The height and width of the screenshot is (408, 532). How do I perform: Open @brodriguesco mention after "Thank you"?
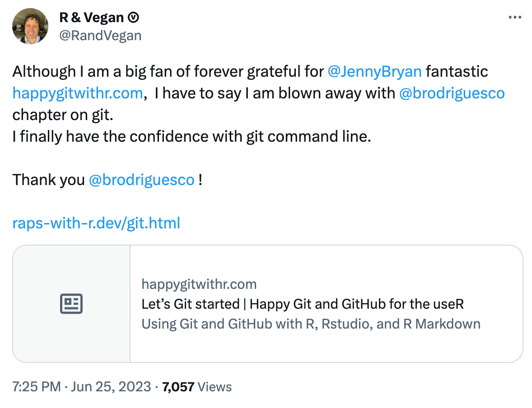(142, 180)
